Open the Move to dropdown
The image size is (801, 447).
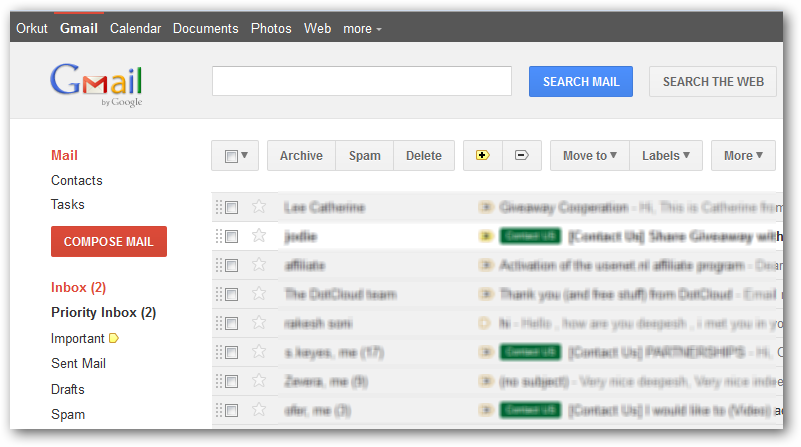pos(590,155)
